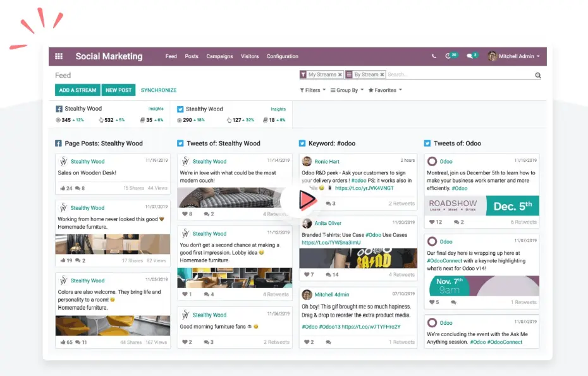
Task: Click the phone call icon in navbar
Action: click(x=434, y=56)
